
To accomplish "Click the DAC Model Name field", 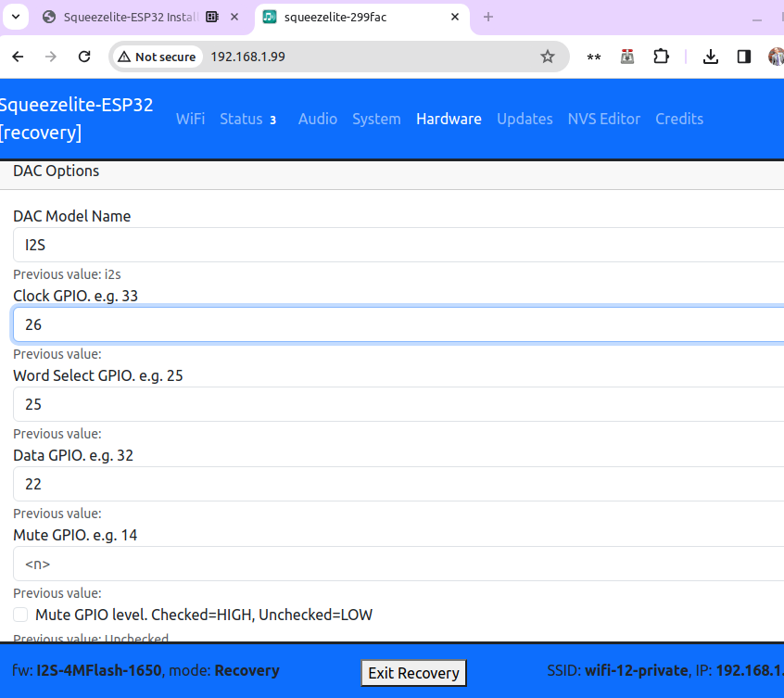I will point(398,245).
